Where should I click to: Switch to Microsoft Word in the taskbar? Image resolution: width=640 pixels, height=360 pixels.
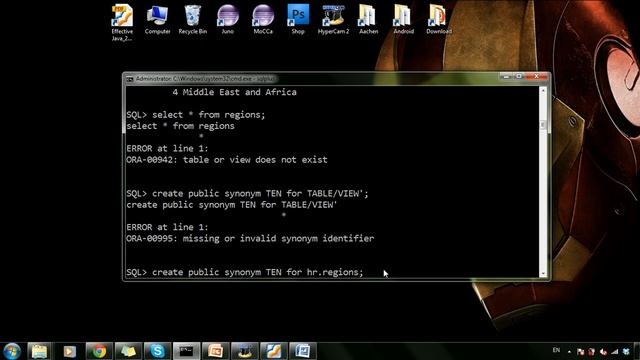coord(302,351)
